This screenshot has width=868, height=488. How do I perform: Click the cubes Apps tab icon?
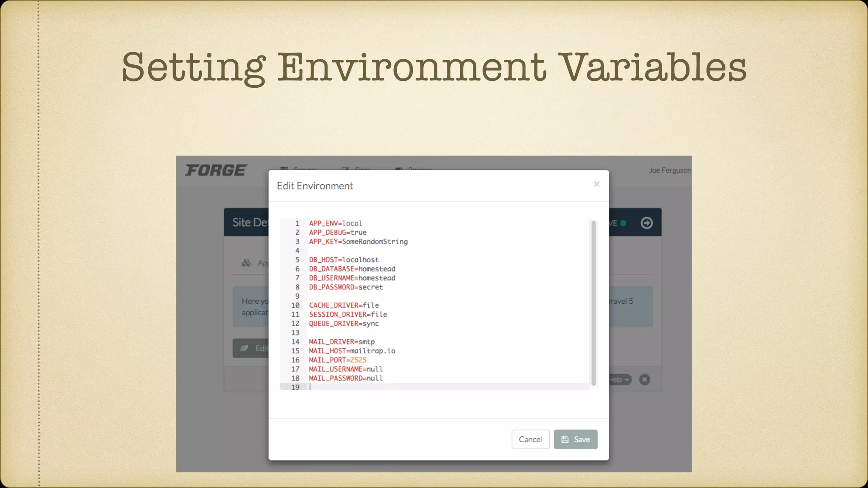click(x=247, y=263)
